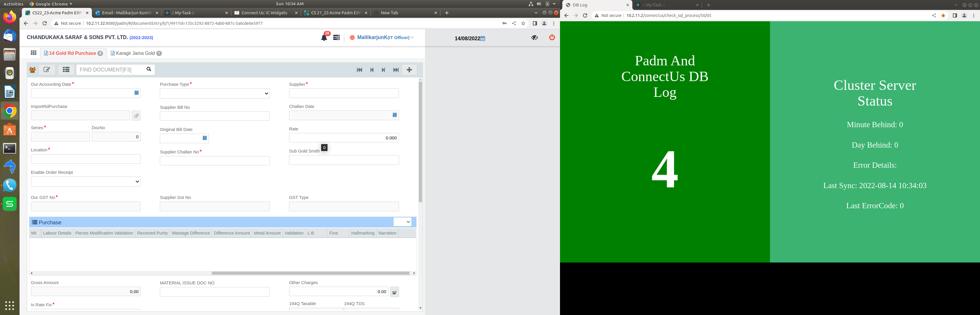
Task: Click the red power logout icon
Action: coord(552,37)
